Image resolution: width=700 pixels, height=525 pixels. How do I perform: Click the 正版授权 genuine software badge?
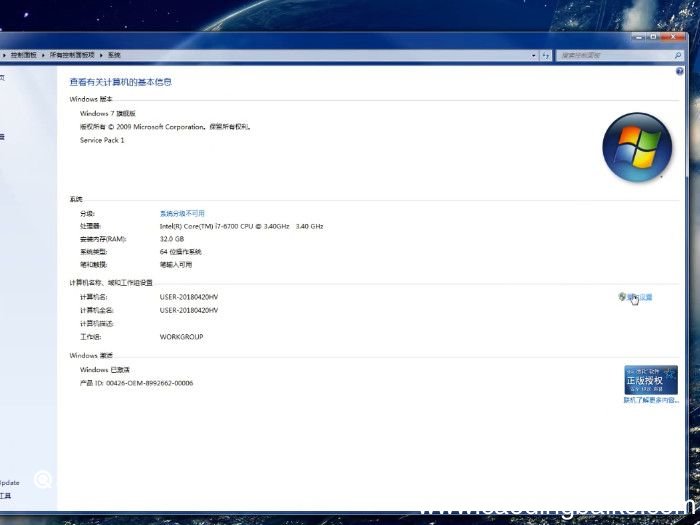[651, 379]
